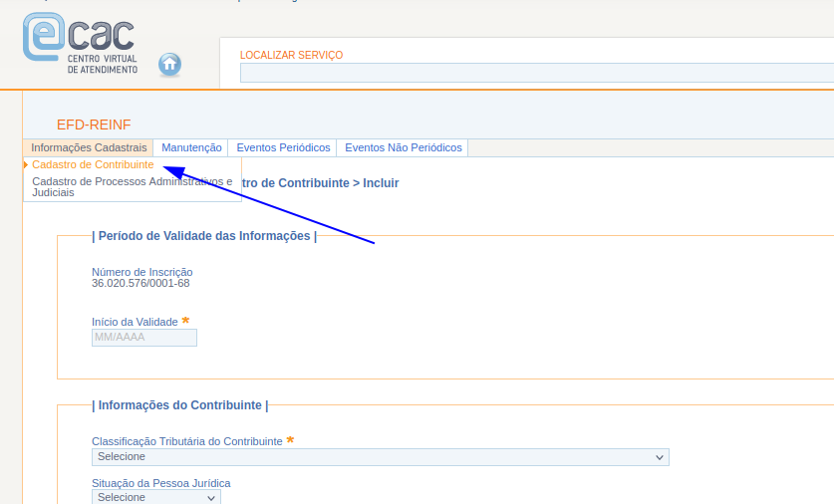Click the EFD-REINF heading
The width and height of the screenshot is (834, 504).
pos(94,125)
